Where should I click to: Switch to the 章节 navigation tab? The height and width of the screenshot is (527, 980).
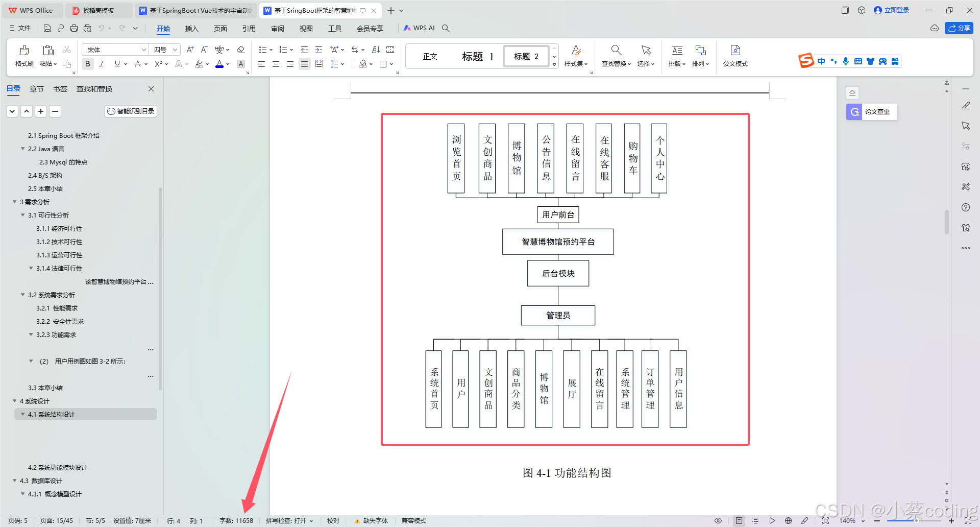(37, 89)
